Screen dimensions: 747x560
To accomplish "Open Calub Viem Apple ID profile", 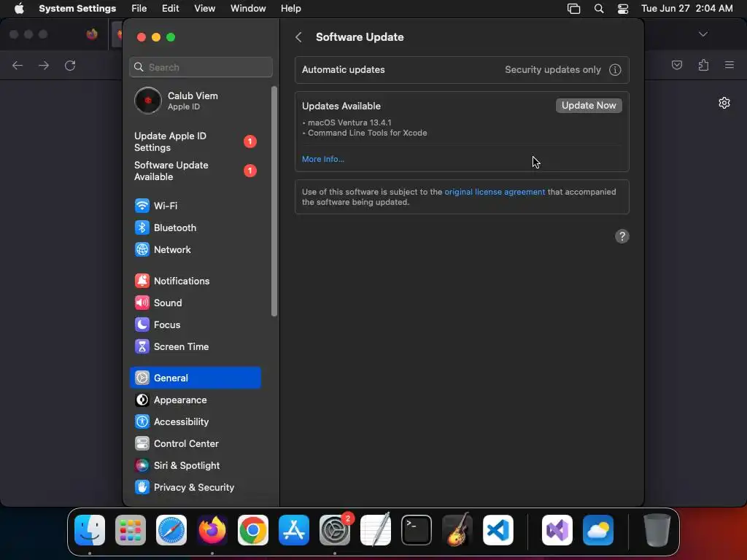I will tap(196, 101).
